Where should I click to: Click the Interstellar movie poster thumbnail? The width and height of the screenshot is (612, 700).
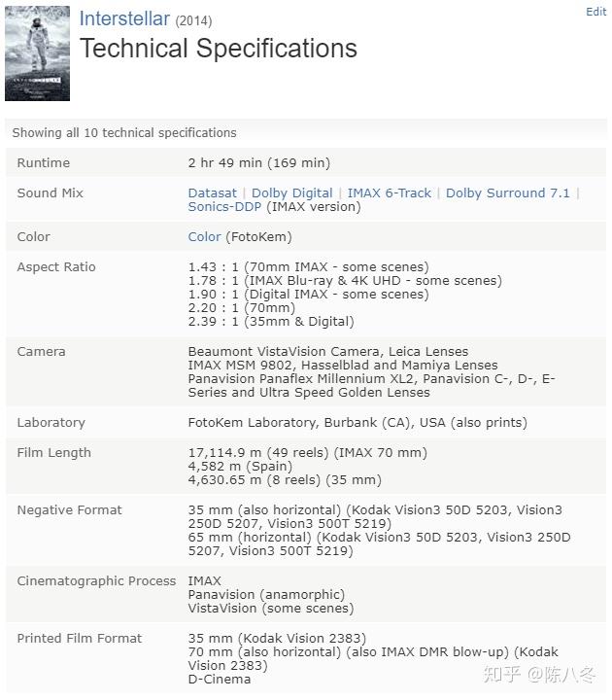(x=37, y=53)
